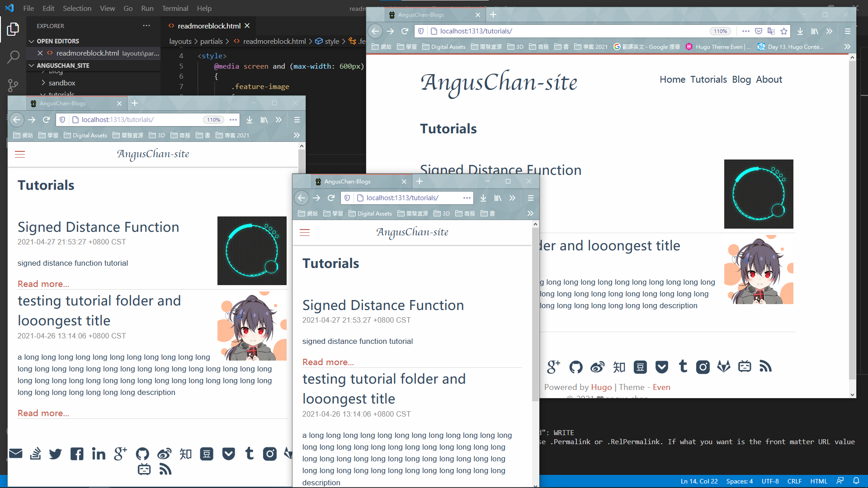
Task: Click Read more link in front window
Action: coord(328,362)
